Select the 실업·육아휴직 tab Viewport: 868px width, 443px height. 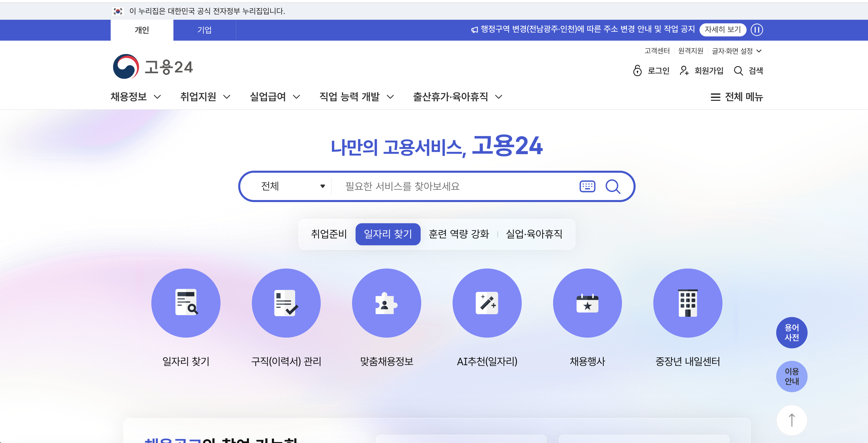click(534, 234)
